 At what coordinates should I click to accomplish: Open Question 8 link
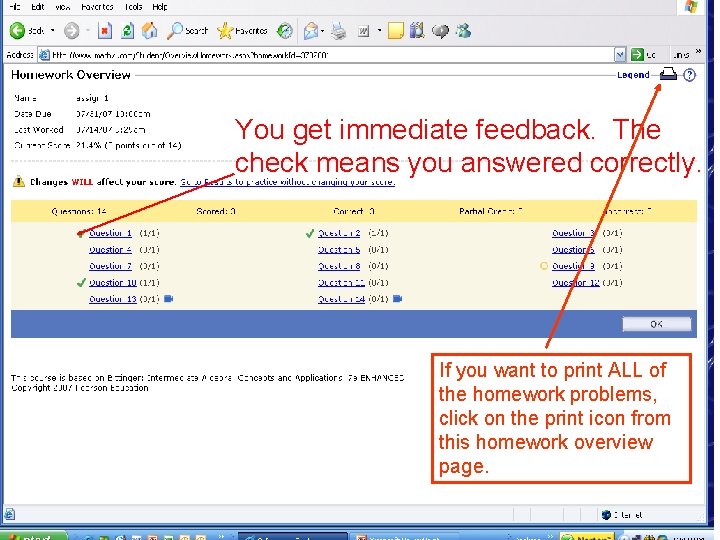[x=339, y=266]
